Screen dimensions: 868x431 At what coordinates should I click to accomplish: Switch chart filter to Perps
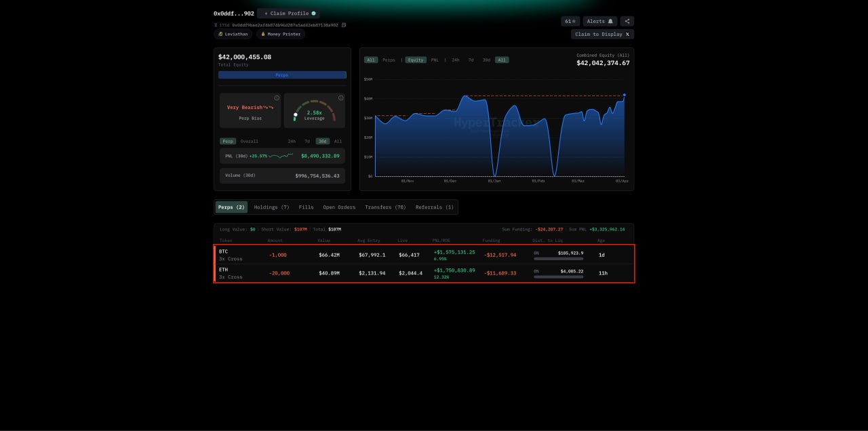coord(389,60)
